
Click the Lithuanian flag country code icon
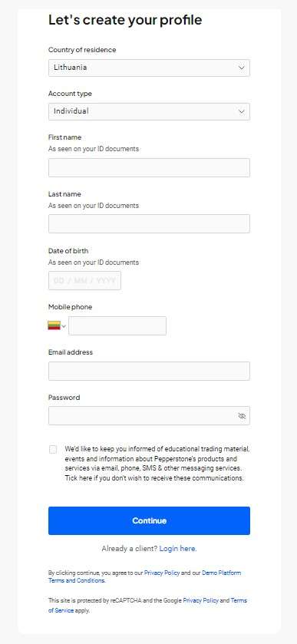pos(54,325)
